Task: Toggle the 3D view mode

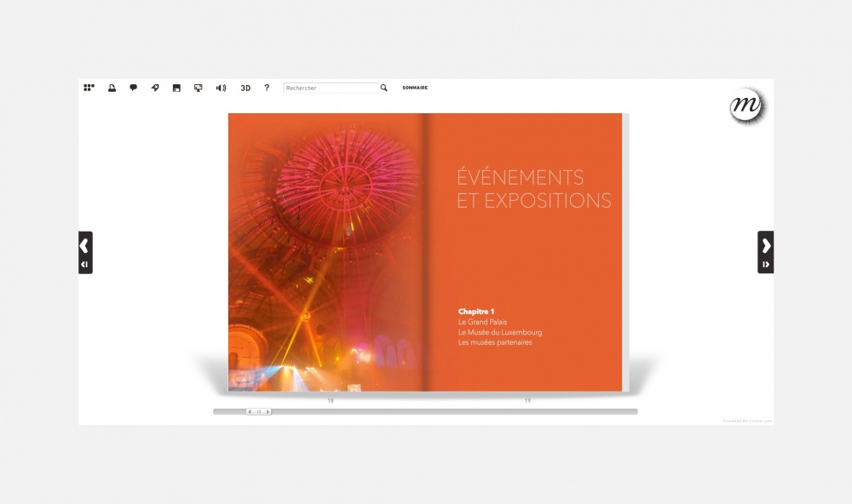Action: coord(245,88)
